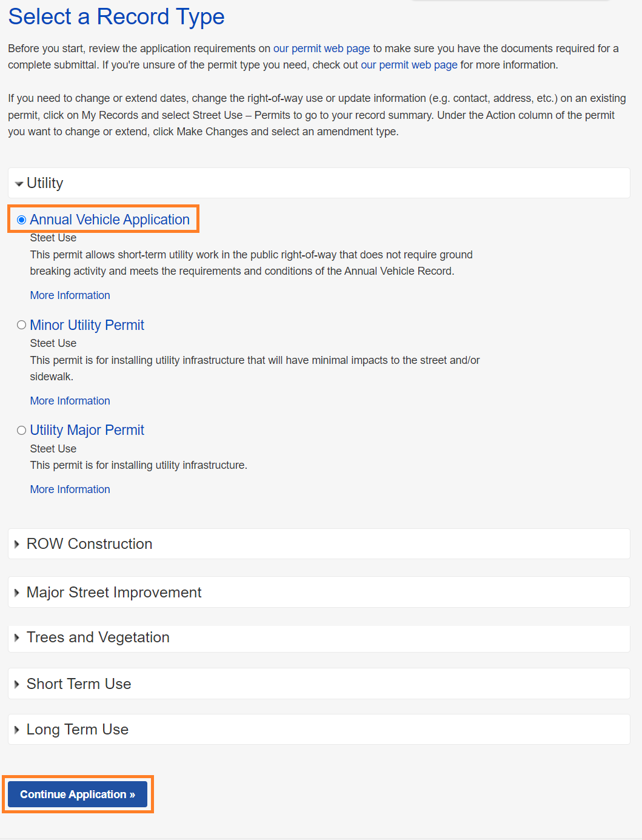The width and height of the screenshot is (642, 840).
Task: Select the Minor Utility Permit radio button
Action: tap(22, 325)
